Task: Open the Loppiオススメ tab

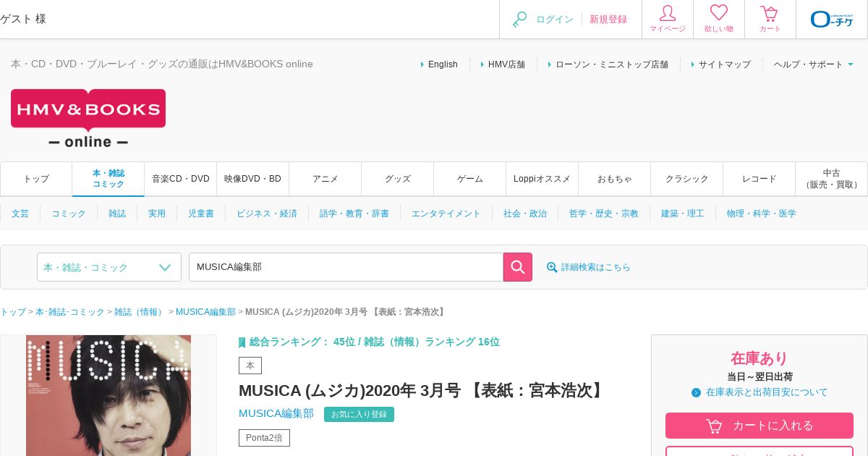Action: pyautogui.click(x=542, y=179)
